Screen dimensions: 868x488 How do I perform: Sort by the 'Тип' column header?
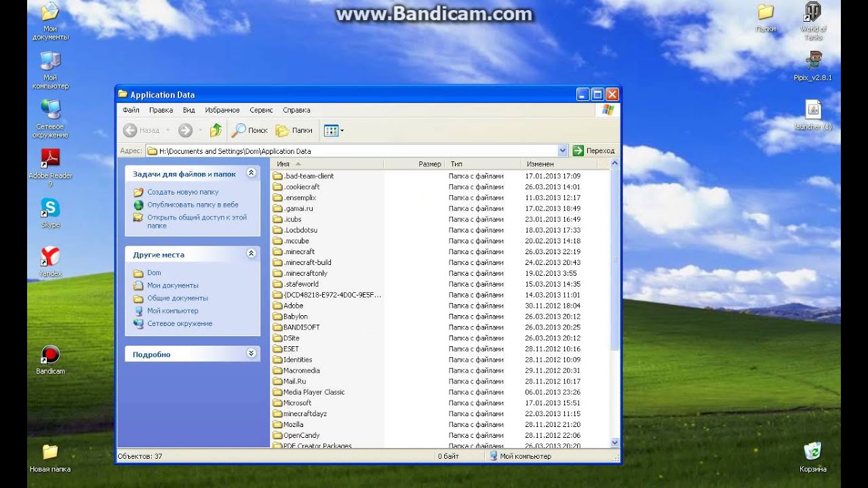[x=482, y=164]
